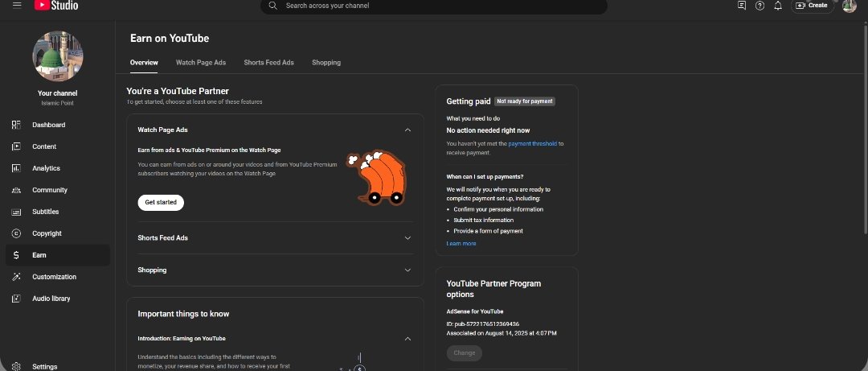Click the Audio library icon
Image resolution: width=868 pixels, height=371 pixels.
click(x=16, y=299)
